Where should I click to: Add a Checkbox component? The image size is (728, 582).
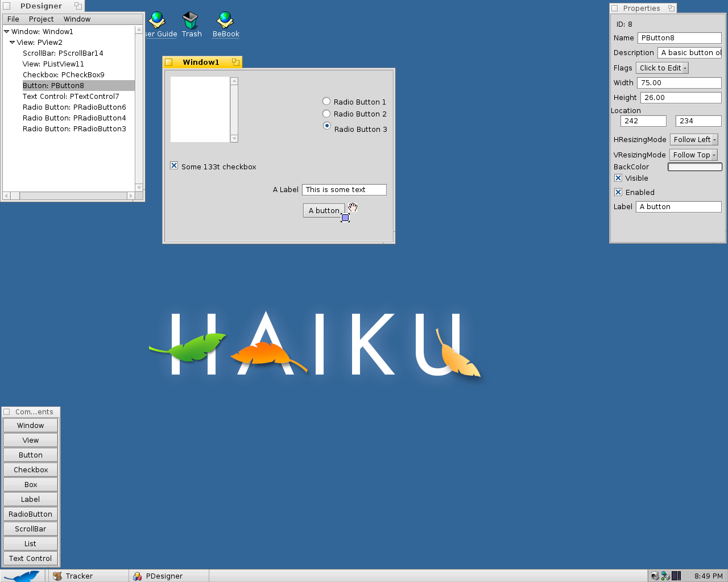pyautogui.click(x=31, y=469)
